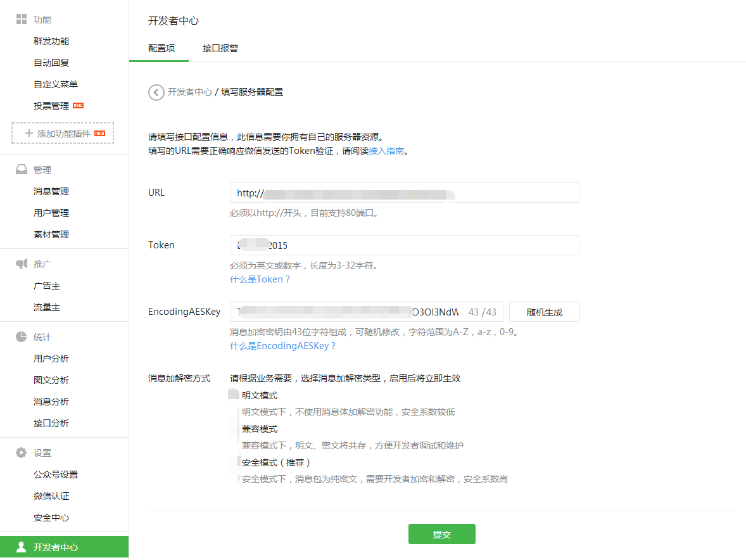Open 安全中心 in sidebar
This screenshot has width=746, height=560.
click(x=51, y=518)
